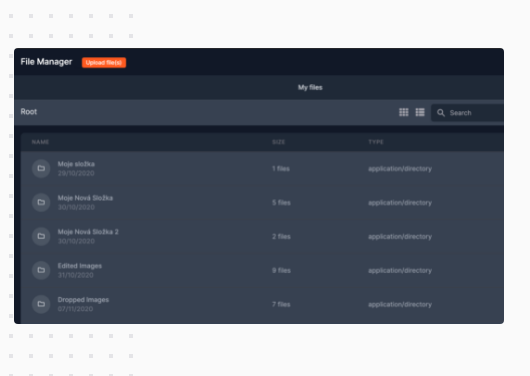Click the folder icon for Moje složka
Image resolution: width=530 pixels, height=376 pixels.
tap(41, 168)
